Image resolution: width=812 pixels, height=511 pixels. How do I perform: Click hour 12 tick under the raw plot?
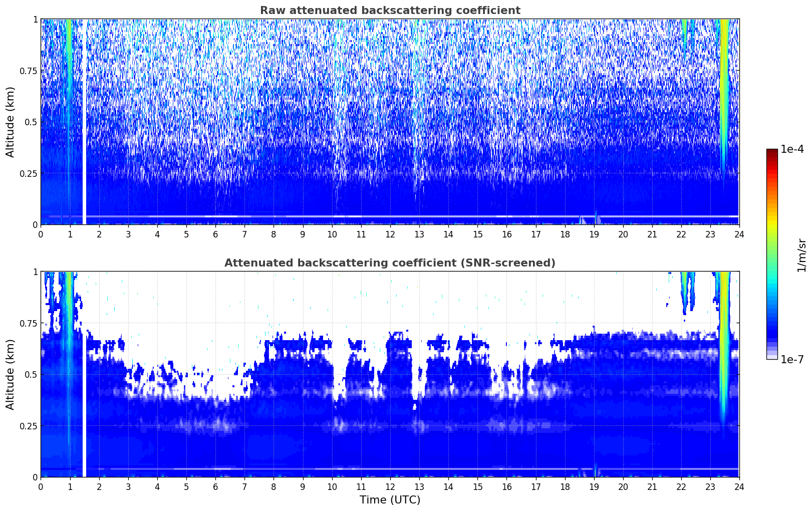[x=390, y=234]
